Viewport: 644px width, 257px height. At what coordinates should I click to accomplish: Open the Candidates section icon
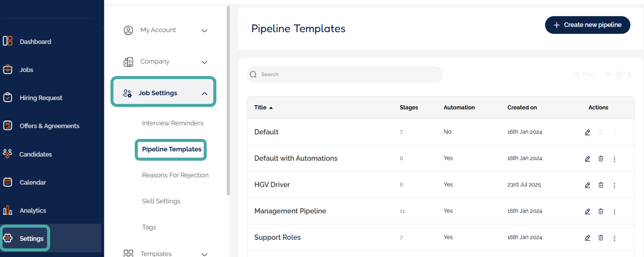[8, 154]
